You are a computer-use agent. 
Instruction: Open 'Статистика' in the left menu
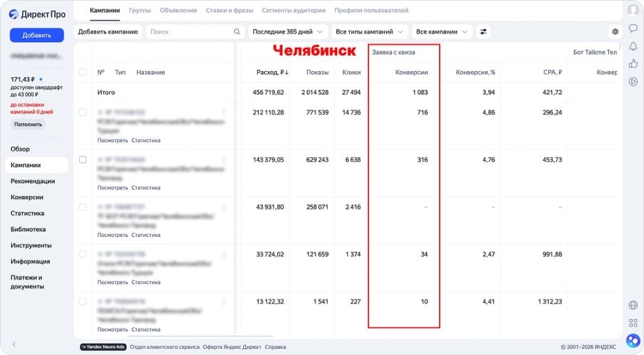pyautogui.click(x=28, y=213)
